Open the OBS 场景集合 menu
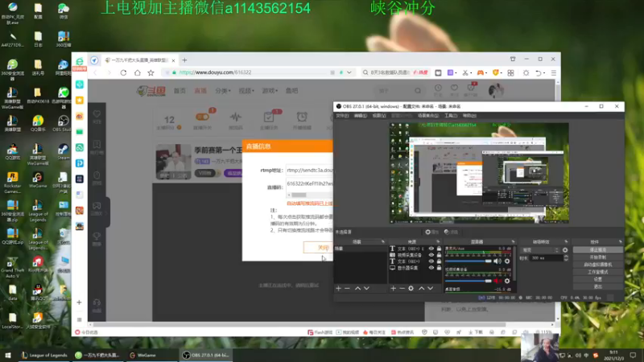Viewport: 644px width, 362px height. coord(427,116)
